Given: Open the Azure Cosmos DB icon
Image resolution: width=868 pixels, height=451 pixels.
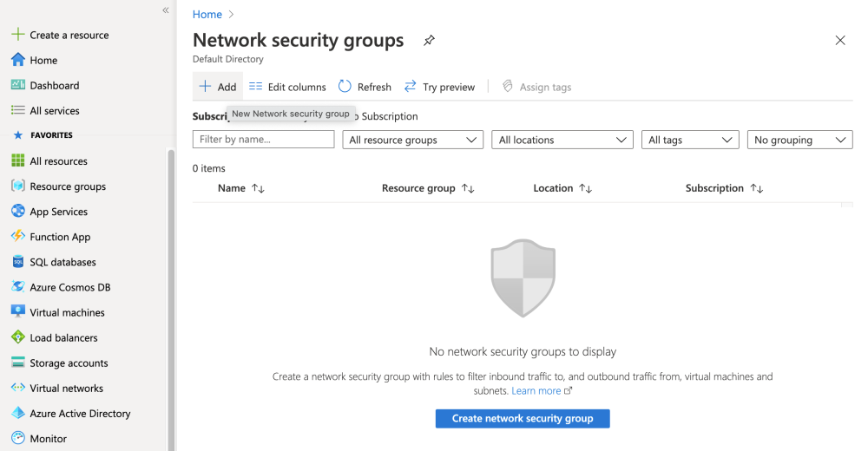Looking at the screenshot, I should pos(17,287).
